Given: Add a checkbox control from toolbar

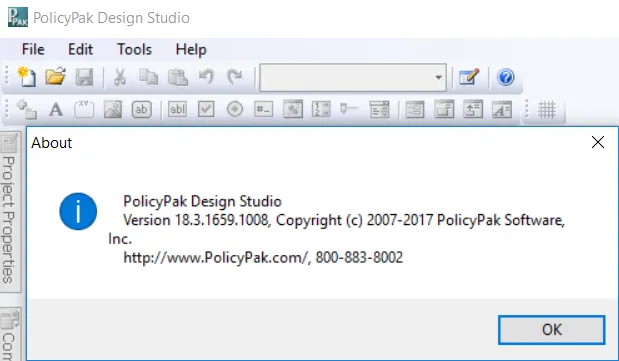Looking at the screenshot, I should [206, 109].
